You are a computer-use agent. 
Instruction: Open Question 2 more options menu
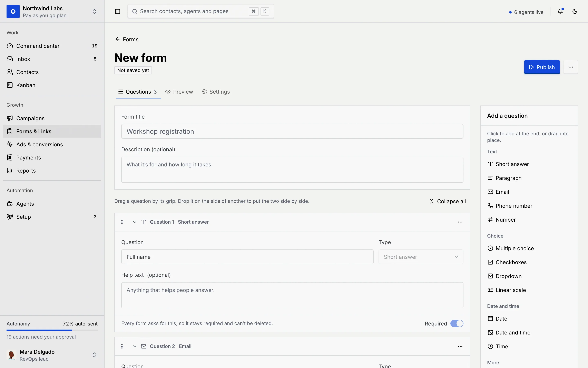pyautogui.click(x=460, y=346)
